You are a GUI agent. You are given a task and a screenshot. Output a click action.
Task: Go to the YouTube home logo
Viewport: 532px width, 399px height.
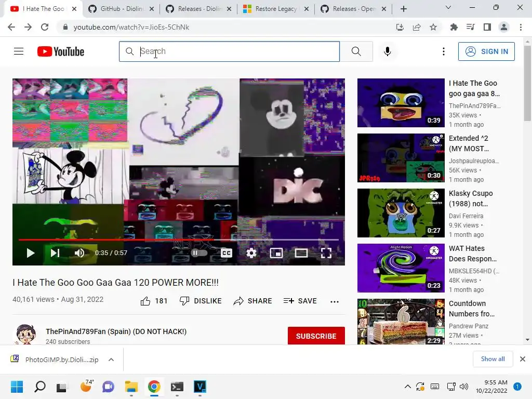coord(61,51)
